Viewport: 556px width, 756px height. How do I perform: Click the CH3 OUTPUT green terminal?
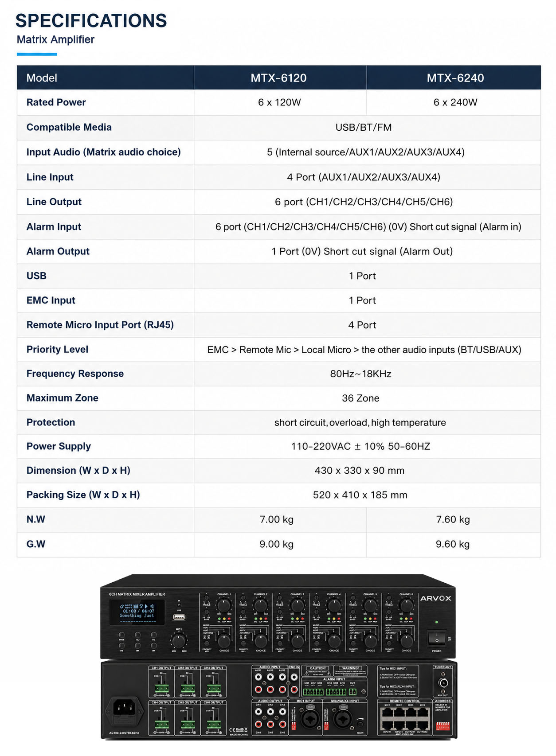[214, 688]
